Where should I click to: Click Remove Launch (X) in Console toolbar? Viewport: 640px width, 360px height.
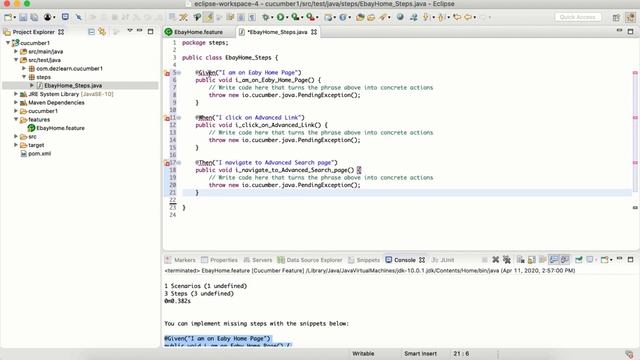click(496, 260)
